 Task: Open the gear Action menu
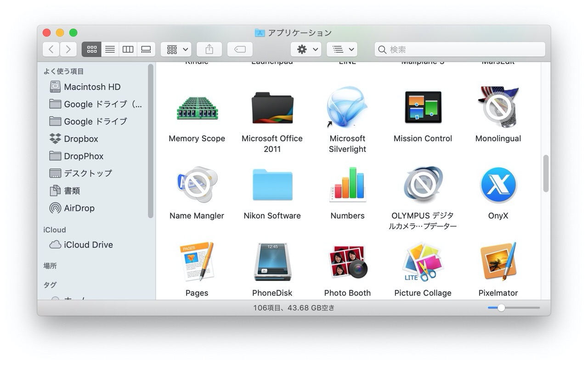pyautogui.click(x=306, y=49)
